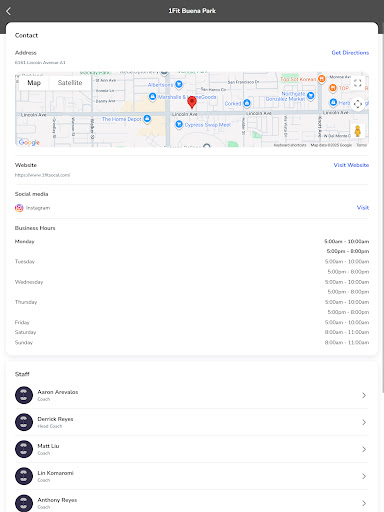The width and height of the screenshot is (384, 512).
Task: Select the Matt Liu name text
Action: tap(48, 446)
